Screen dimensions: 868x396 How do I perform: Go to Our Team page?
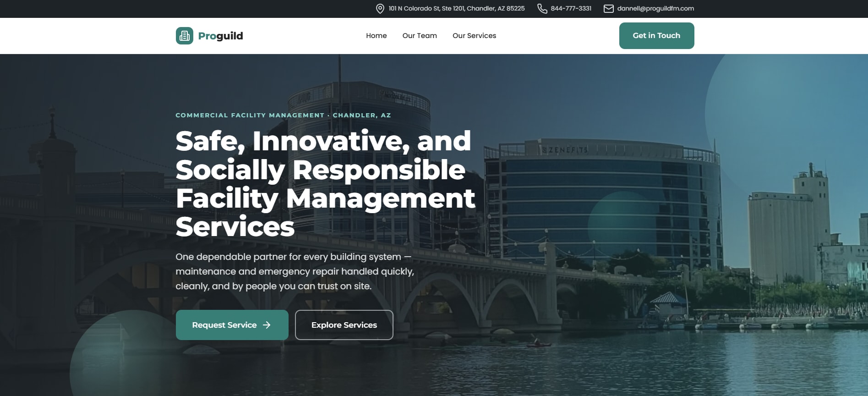tap(420, 36)
